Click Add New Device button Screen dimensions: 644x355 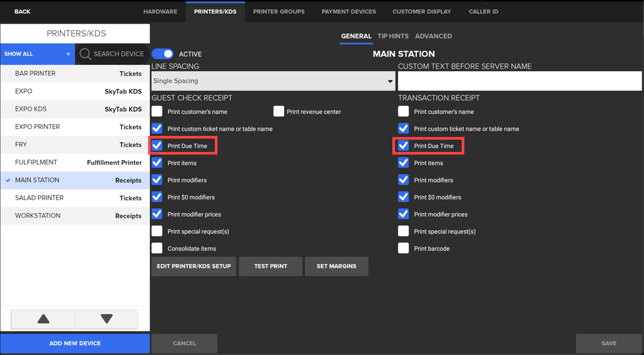click(75, 343)
